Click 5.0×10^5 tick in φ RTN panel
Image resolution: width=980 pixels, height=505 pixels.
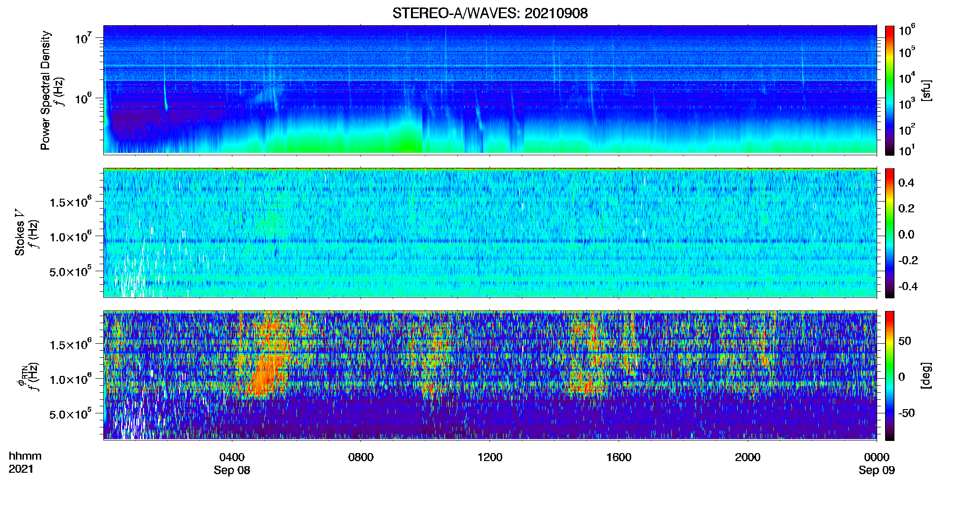click(x=71, y=414)
